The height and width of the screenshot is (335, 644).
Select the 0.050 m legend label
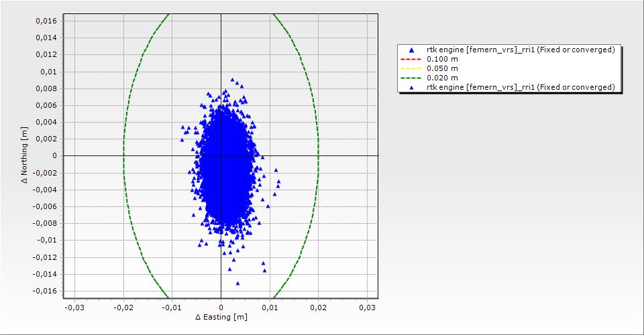(443, 68)
